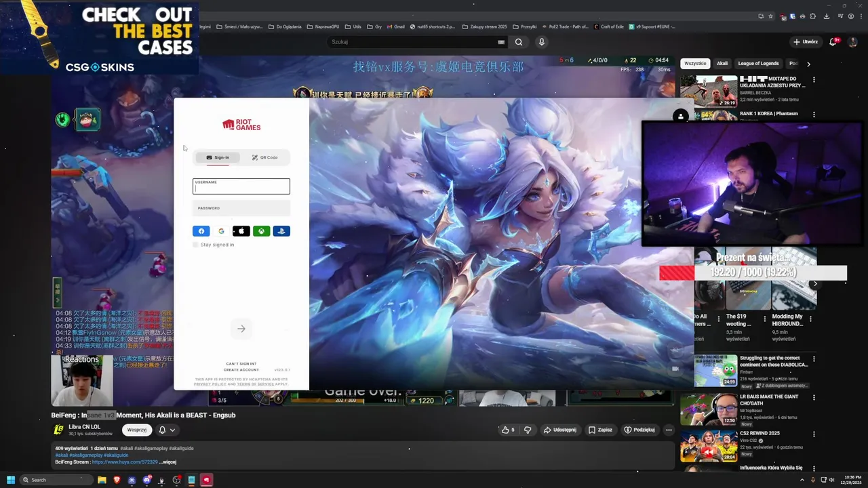Open Brave browser from taskbar

(117, 480)
